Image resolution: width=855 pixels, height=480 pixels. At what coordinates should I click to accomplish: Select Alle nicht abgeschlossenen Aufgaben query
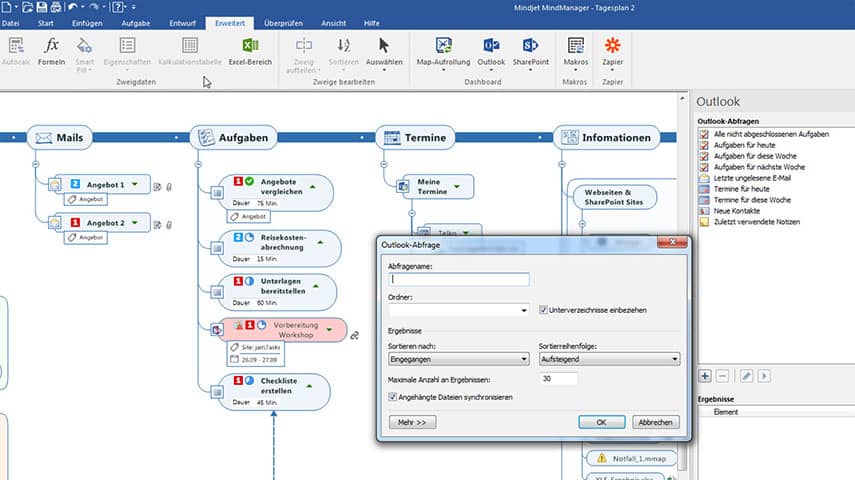(x=771, y=134)
